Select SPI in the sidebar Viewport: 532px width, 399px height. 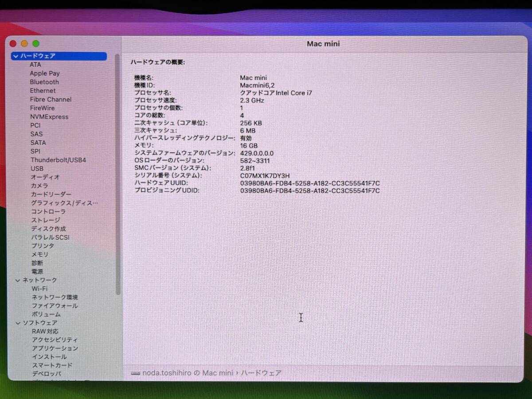pyautogui.click(x=35, y=151)
